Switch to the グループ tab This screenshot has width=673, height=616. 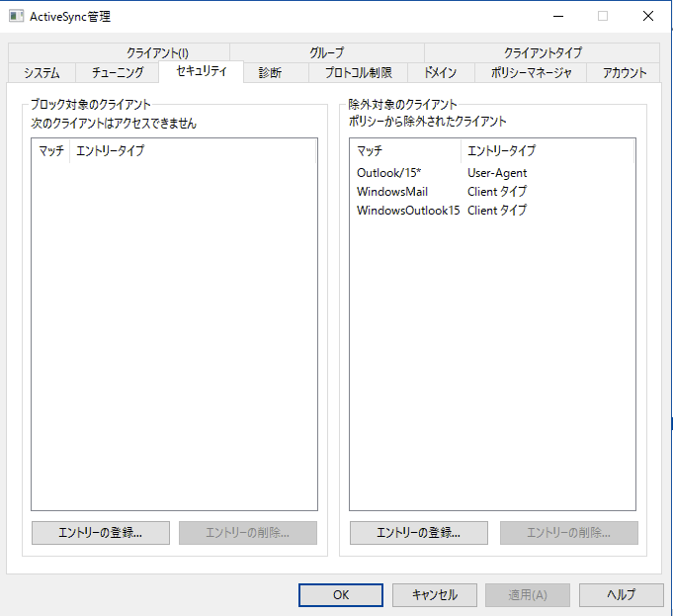click(326, 52)
